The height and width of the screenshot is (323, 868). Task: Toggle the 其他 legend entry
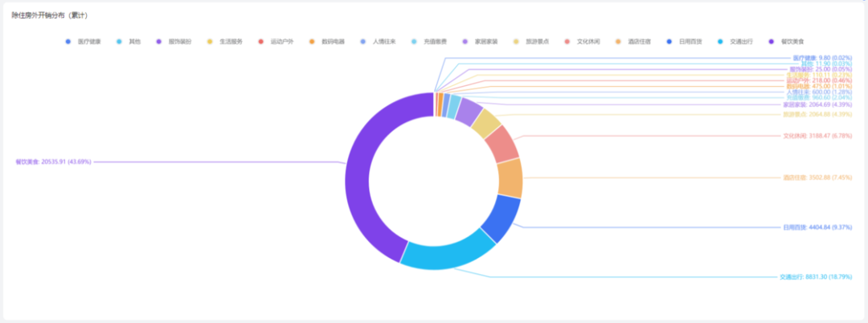129,42
